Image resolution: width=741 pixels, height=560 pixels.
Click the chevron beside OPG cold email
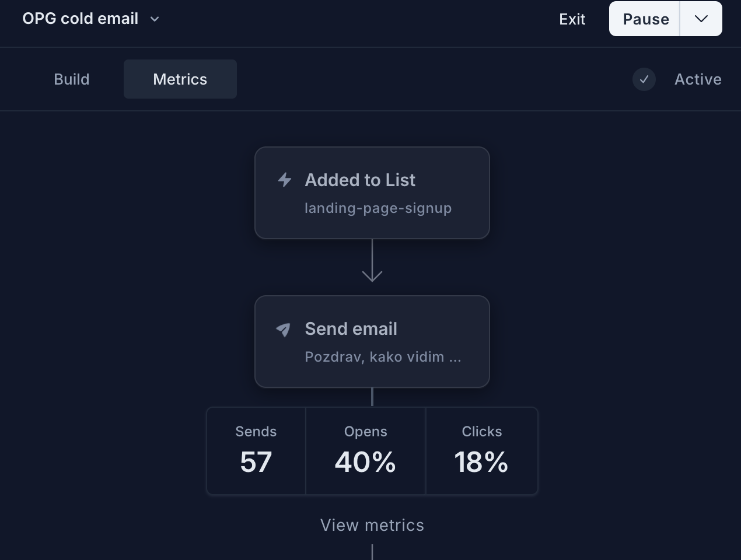pyautogui.click(x=154, y=19)
